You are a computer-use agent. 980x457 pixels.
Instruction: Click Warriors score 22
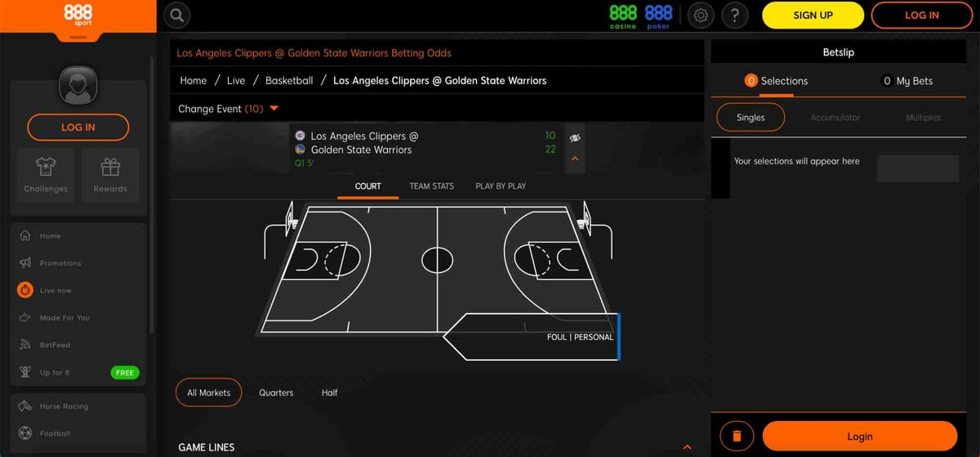(550, 150)
